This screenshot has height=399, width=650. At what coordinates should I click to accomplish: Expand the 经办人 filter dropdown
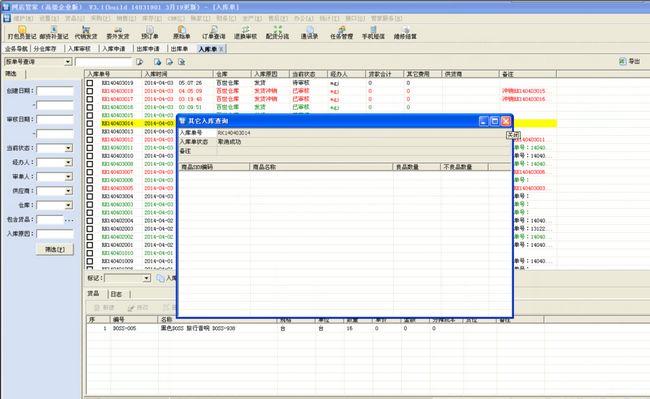click(x=68, y=162)
